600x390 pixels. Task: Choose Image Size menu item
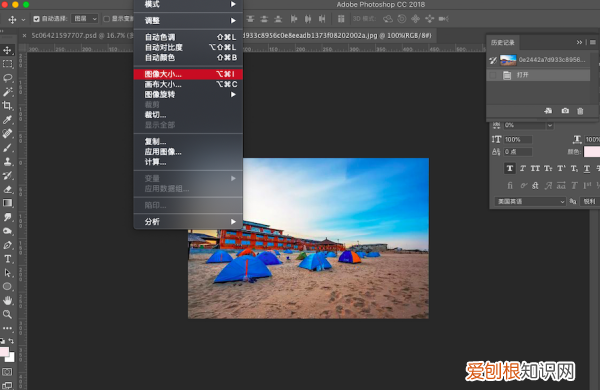tap(188, 74)
